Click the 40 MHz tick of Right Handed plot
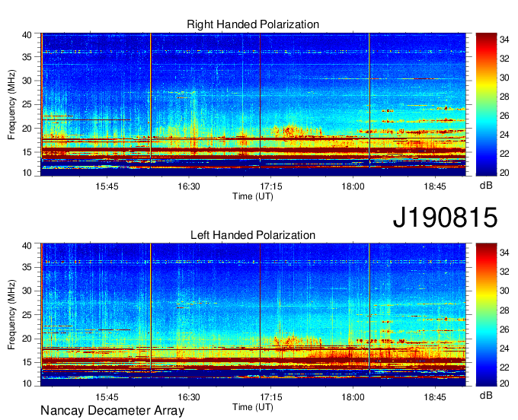Image resolution: width=518 pixels, height=420 pixels. [27, 35]
